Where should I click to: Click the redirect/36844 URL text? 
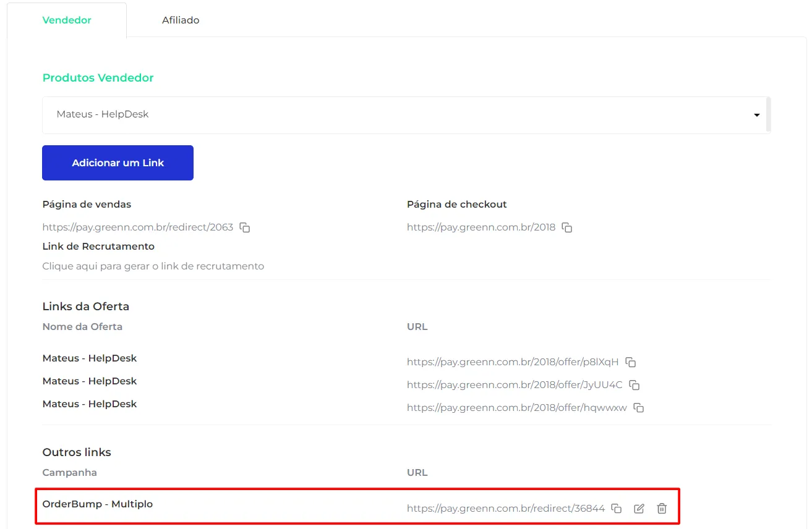[506, 509]
